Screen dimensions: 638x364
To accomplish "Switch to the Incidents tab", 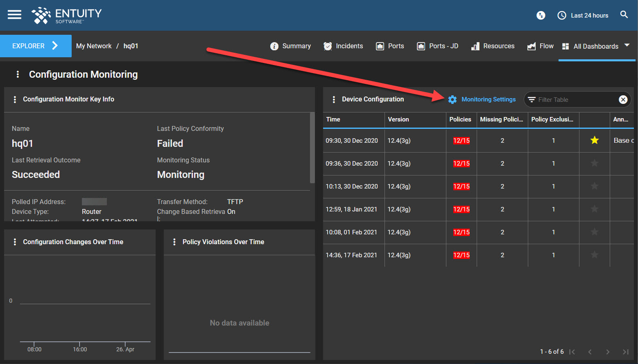I will (x=343, y=46).
